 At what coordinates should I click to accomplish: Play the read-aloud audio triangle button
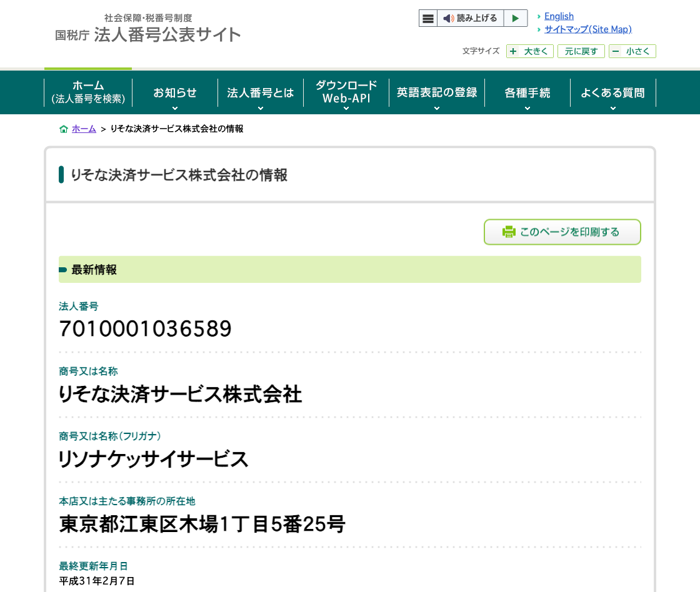[x=516, y=18]
